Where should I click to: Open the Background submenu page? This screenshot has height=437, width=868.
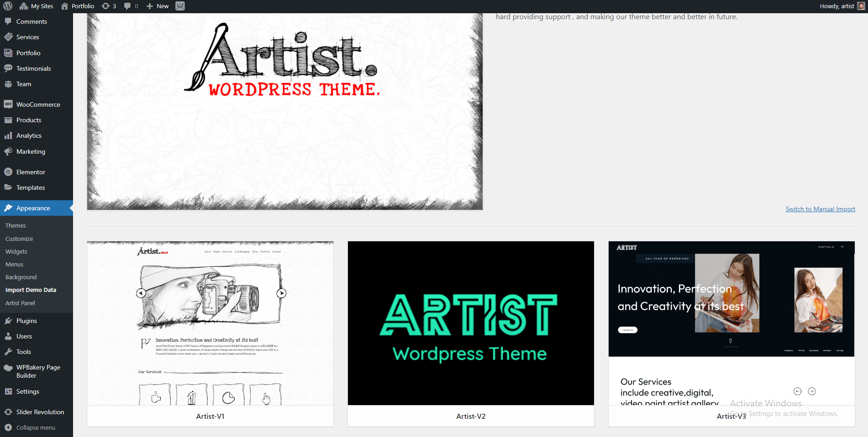(x=21, y=277)
